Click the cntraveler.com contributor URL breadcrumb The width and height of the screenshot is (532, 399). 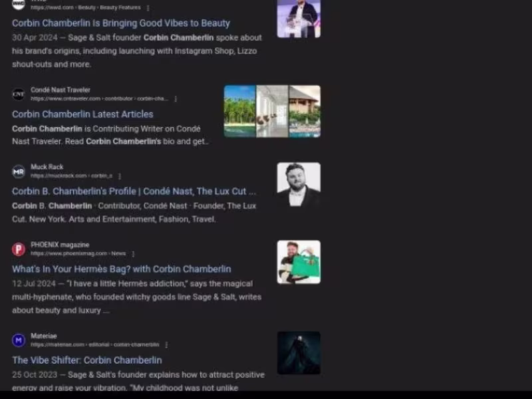click(99, 98)
